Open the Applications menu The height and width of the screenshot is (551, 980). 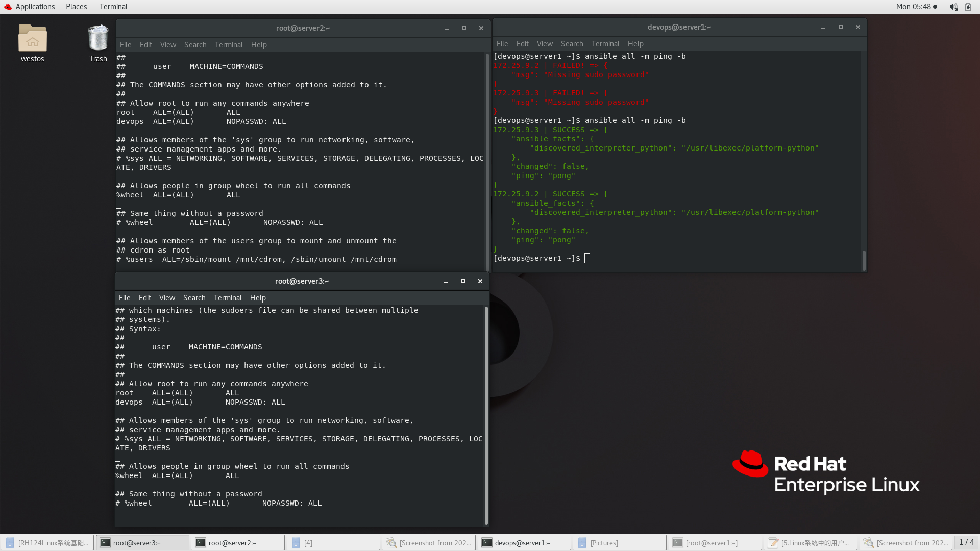pyautogui.click(x=35, y=7)
